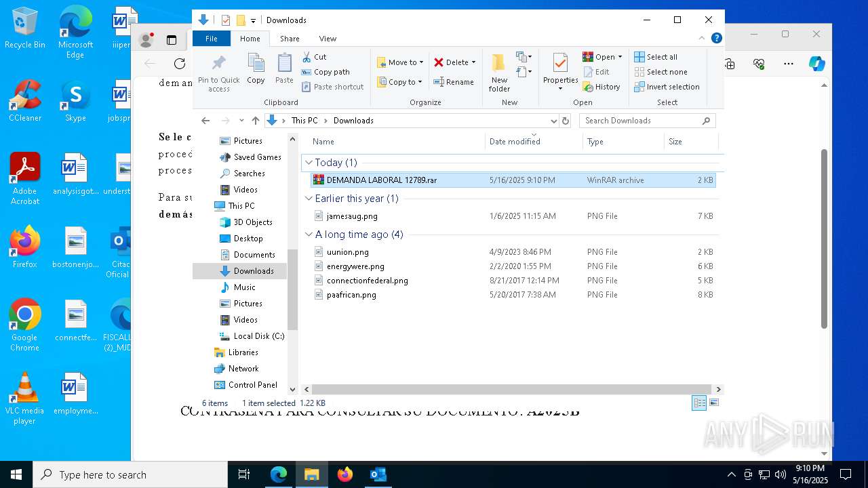Screen dimensions: 868x488
Task: Select connectionfederal.png file
Action: 512,281
